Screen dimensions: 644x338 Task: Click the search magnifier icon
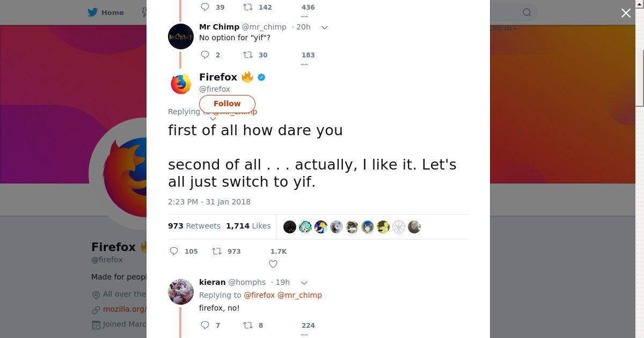coord(527,12)
